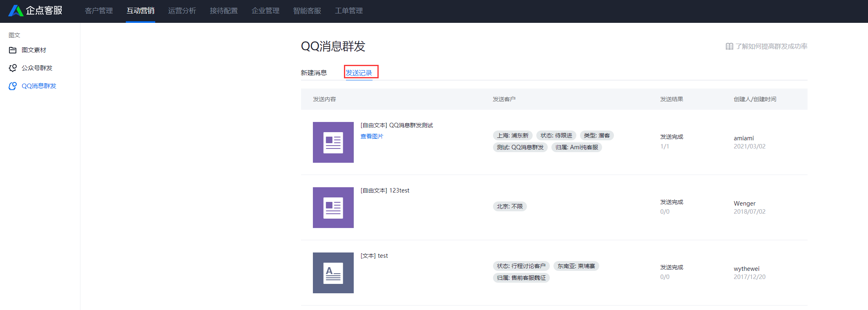Select QQ消息群发 in sidebar
The image size is (868, 310).
point(39,86)
